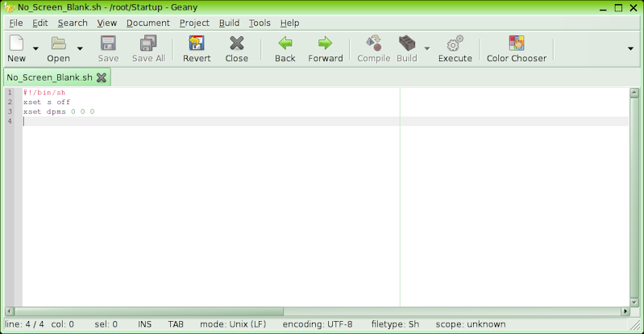Click the greyed-out Save floppy icon
644x334 pixels.
pyautogui.click(x=109, y=43)
